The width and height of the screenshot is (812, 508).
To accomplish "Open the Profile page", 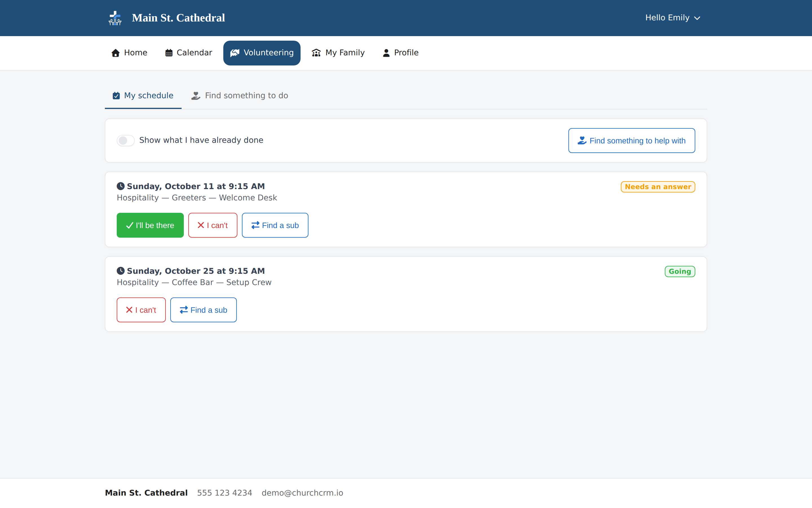I will 401,53.
